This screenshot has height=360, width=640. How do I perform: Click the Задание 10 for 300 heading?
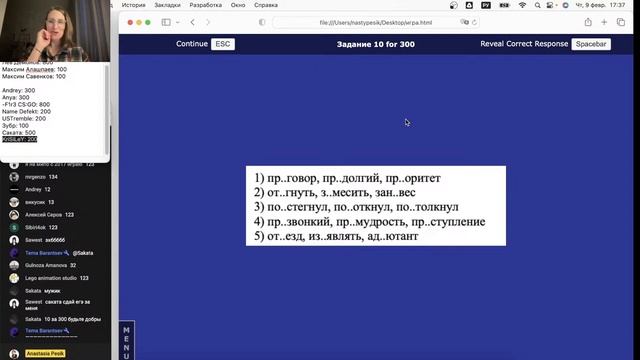coord(376,44)
